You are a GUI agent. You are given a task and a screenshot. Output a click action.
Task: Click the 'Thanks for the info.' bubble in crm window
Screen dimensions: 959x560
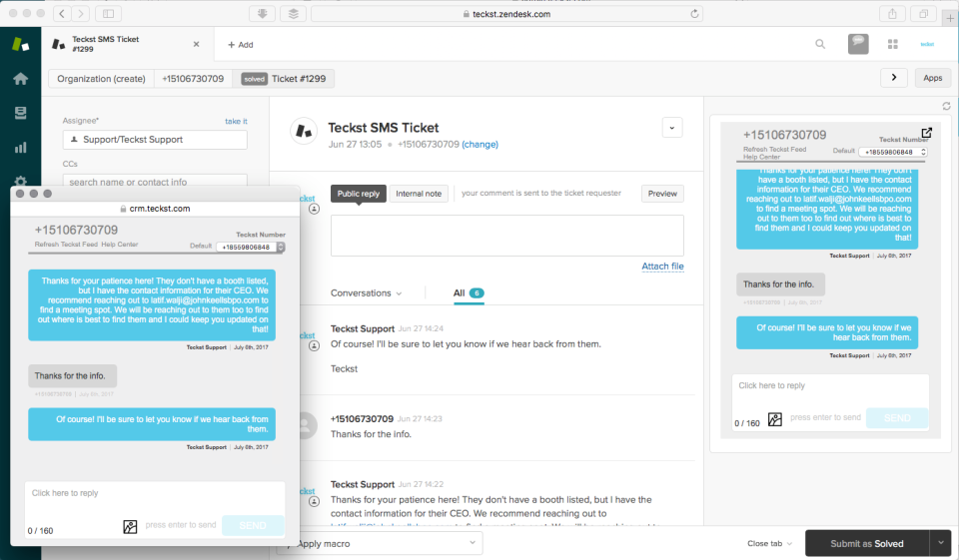(x=72, y=376)
